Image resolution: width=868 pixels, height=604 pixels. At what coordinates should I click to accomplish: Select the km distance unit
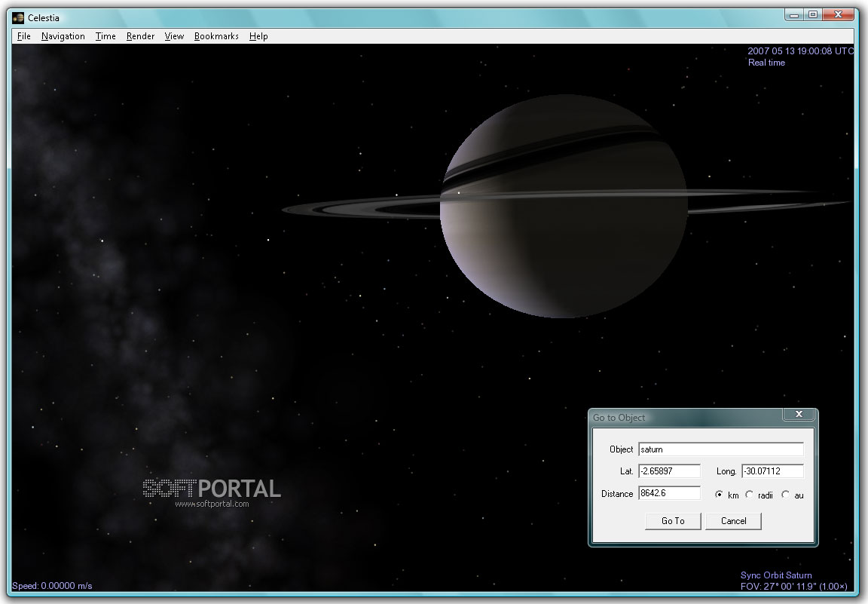point(719,495)
